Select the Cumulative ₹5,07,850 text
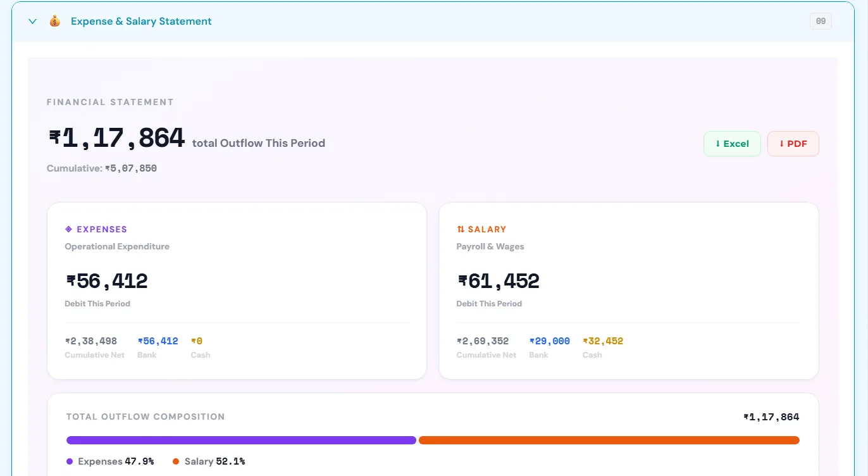Viewport: 868px width, 476px height. [x=102, y=168]
